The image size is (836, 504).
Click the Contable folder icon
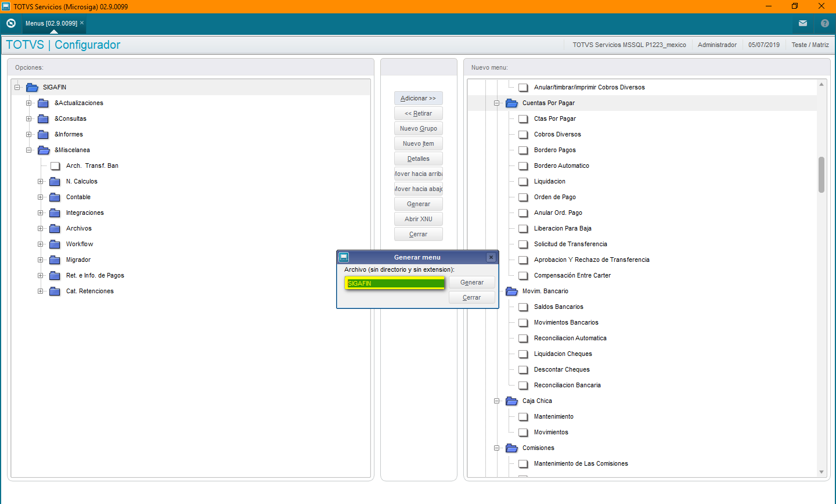[x=55, y=197]
